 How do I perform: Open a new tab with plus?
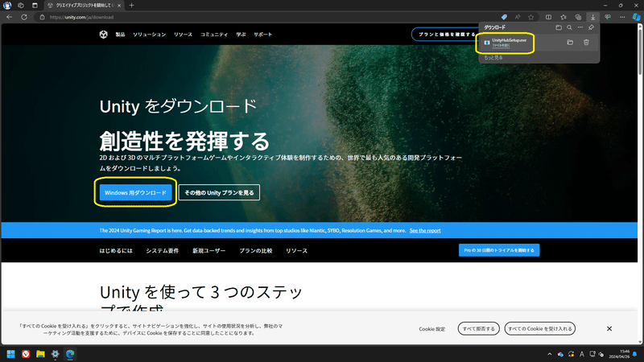pos(131,6)
